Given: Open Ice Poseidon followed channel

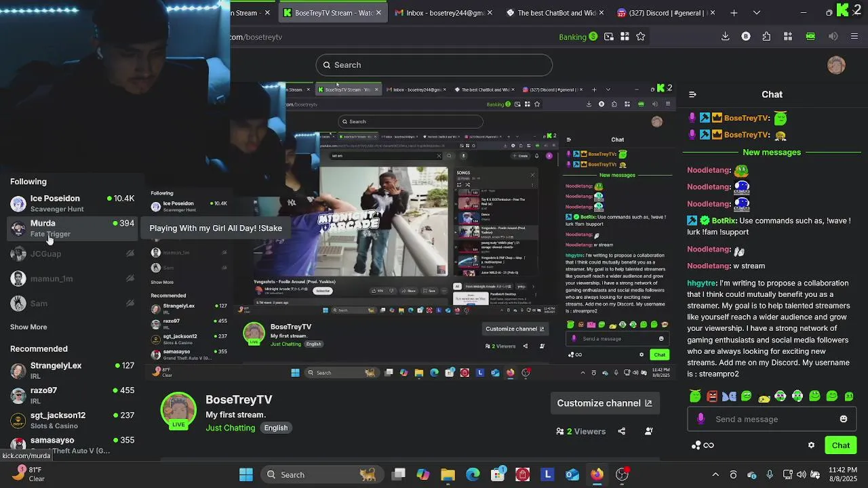Looking at the screenshot, I should point(72,203).
